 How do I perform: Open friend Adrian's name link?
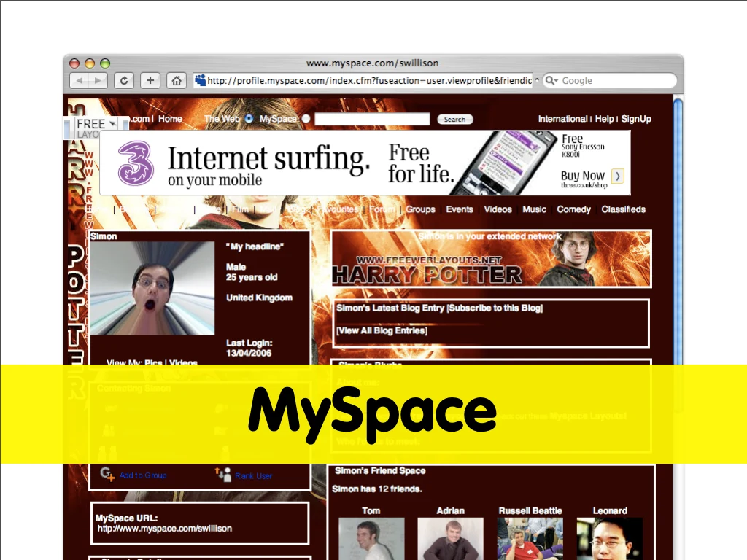coord(450,511)
